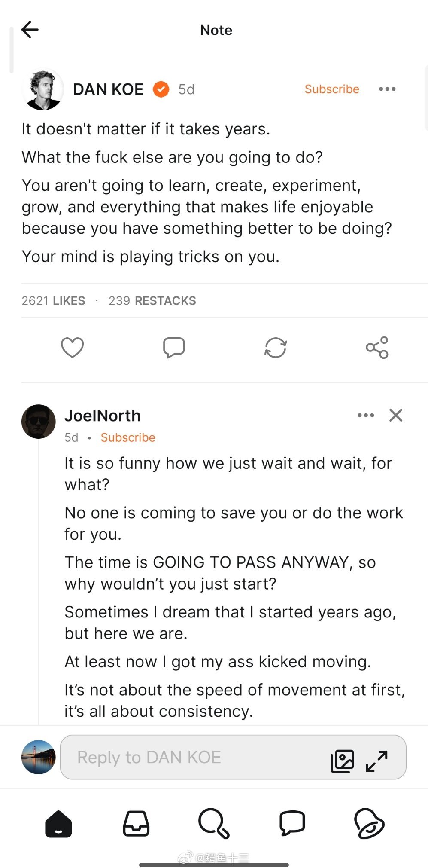Open more options for Dan Koe's note
The image size is (428, 868).
387,89
